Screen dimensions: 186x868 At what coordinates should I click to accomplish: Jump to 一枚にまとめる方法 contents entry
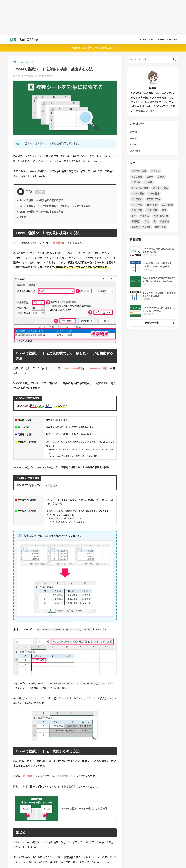point(41,212)
